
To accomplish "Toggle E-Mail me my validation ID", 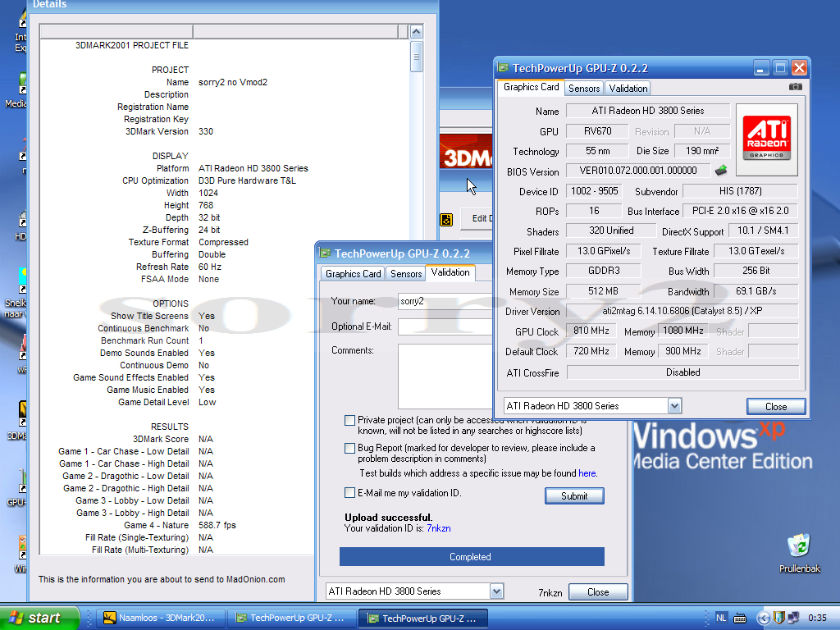I will tap(350, 493).
